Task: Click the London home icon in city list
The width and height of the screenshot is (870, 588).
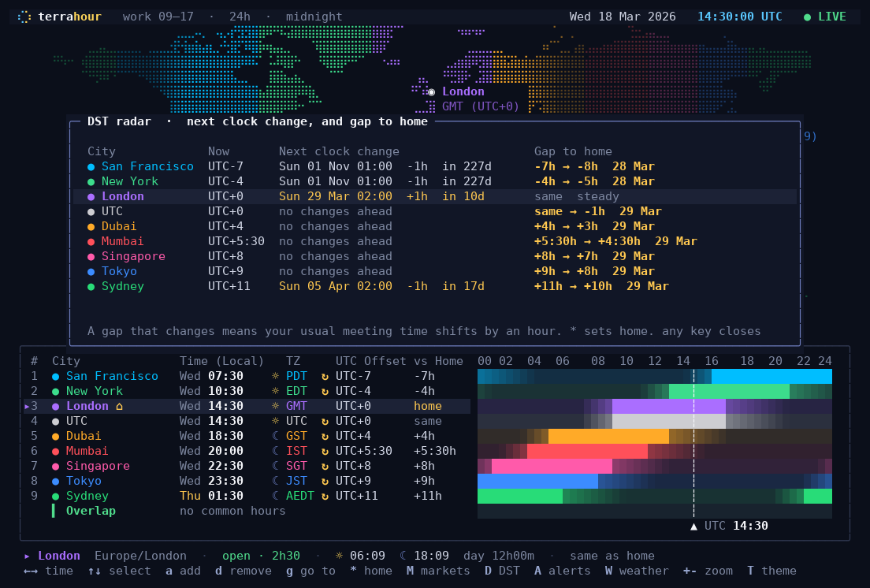Action: point(119,406)
